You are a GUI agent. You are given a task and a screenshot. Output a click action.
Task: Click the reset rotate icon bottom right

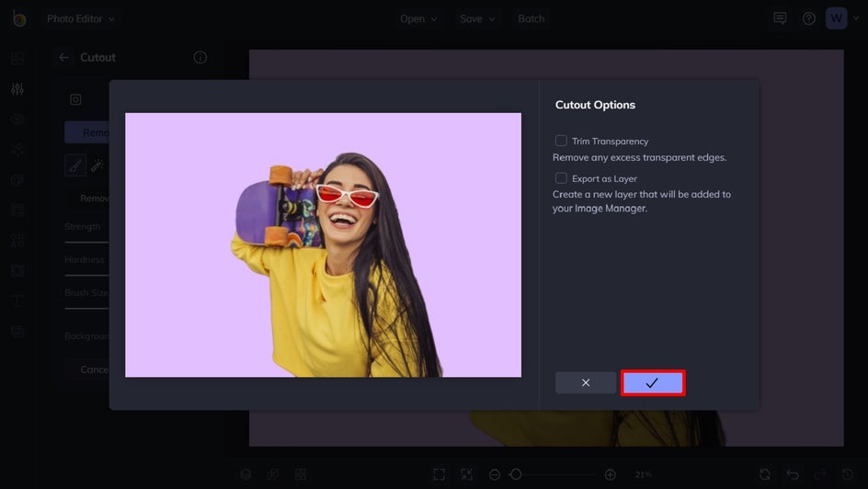[765, 474]
